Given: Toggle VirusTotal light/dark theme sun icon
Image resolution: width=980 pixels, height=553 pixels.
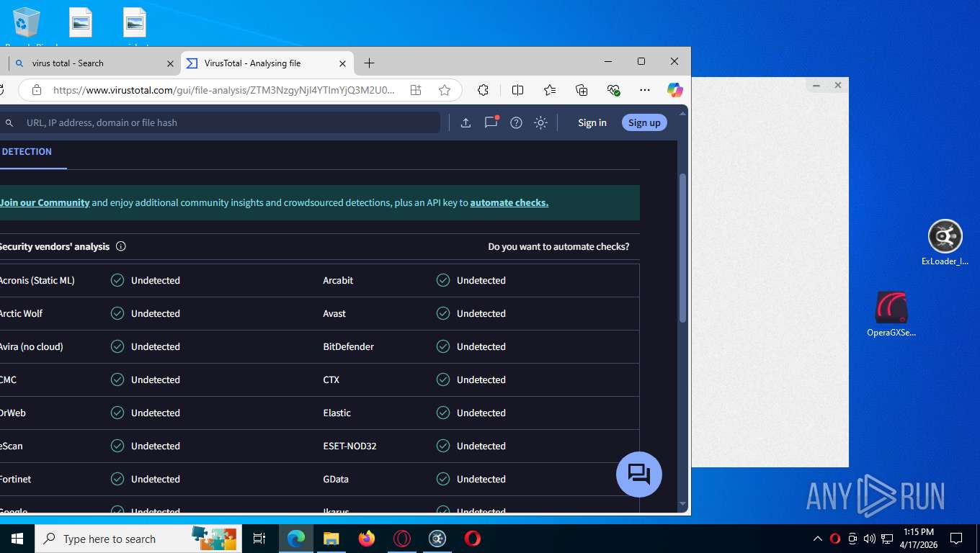Looking at the screenshot, I should click(540, 123).
